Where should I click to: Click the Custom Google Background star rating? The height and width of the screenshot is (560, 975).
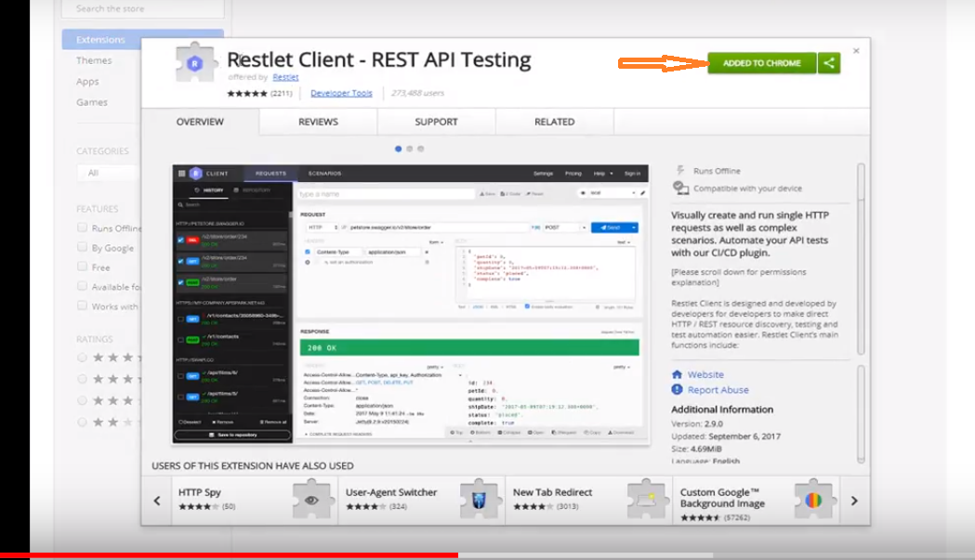[701, 517]
